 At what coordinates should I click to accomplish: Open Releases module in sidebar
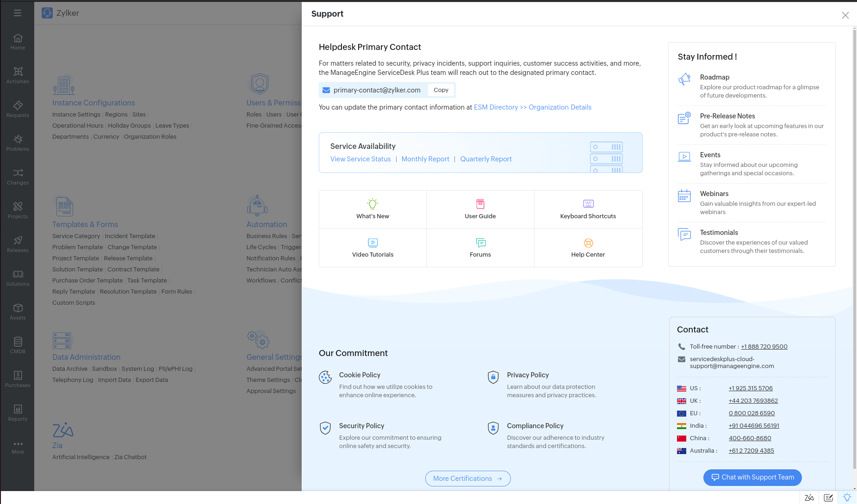pos(18,244)
